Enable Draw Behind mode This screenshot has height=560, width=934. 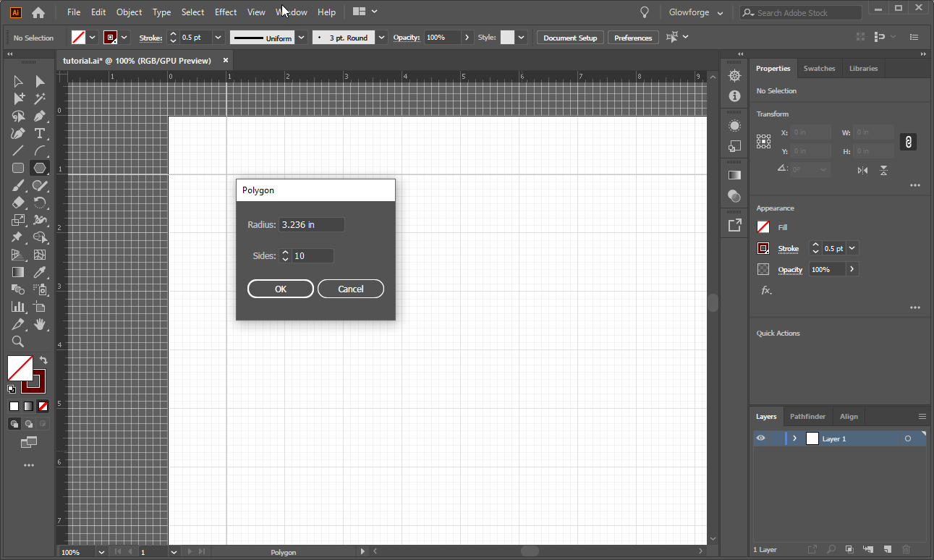29,424
